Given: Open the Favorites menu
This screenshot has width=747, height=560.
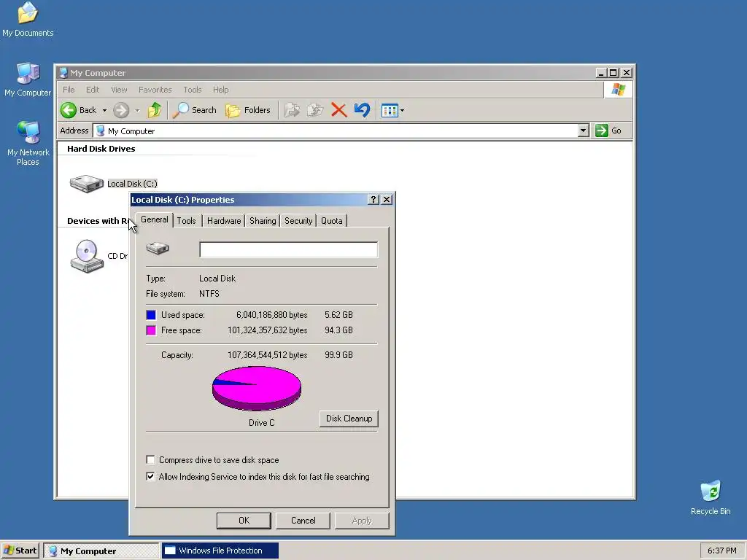Looking at the screenshot, I should click(x=155, y=90).
